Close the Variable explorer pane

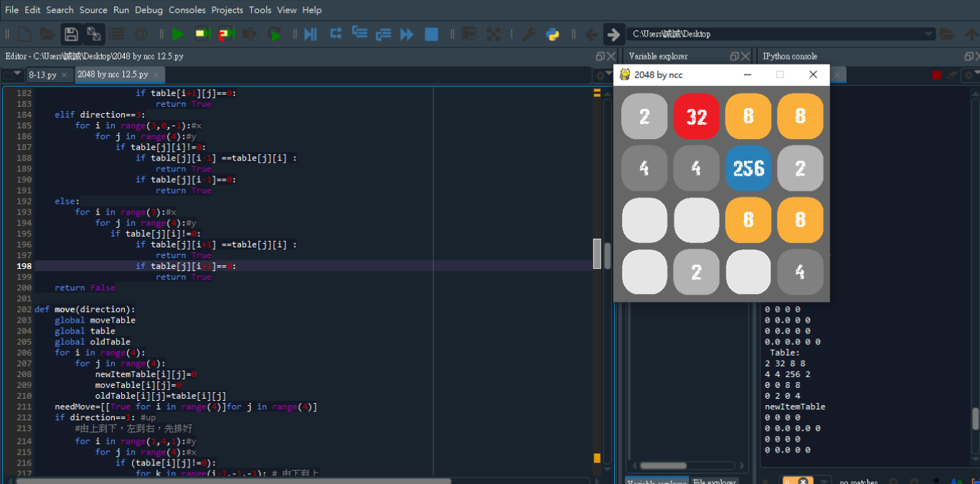pos(745,56)
